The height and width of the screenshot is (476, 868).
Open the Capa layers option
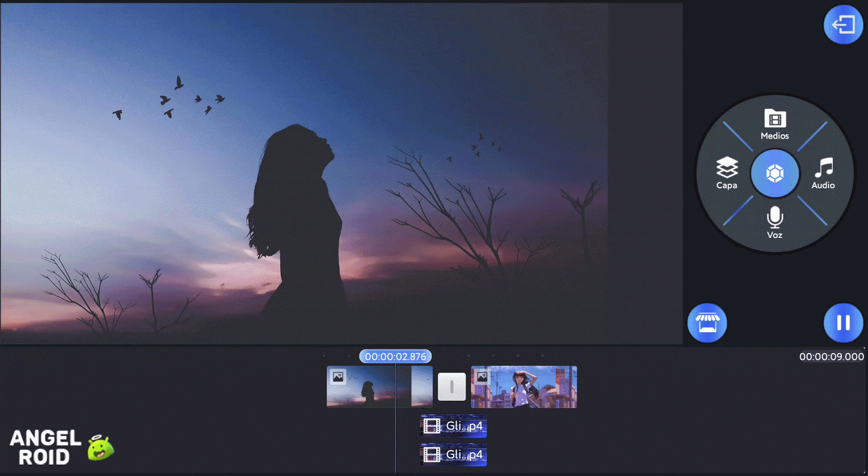(x=727, y=173)
